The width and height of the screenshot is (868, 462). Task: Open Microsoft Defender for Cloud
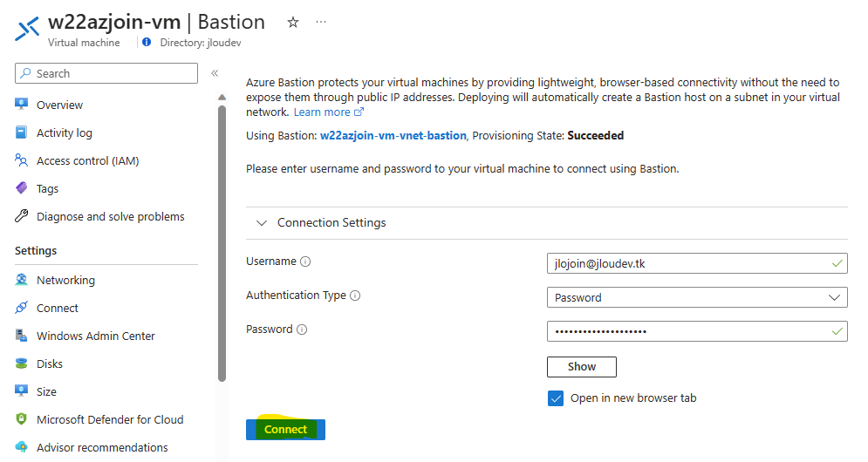tap(110, 419)
